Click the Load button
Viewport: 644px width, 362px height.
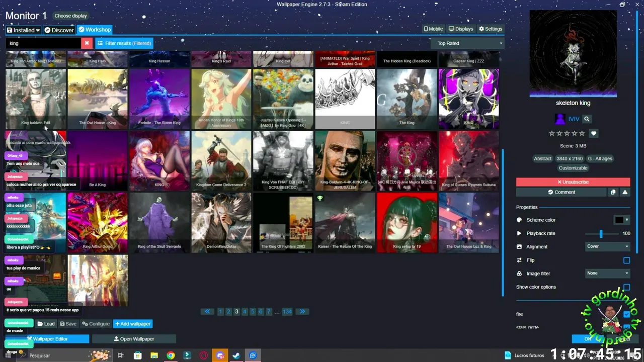(46, 324)
